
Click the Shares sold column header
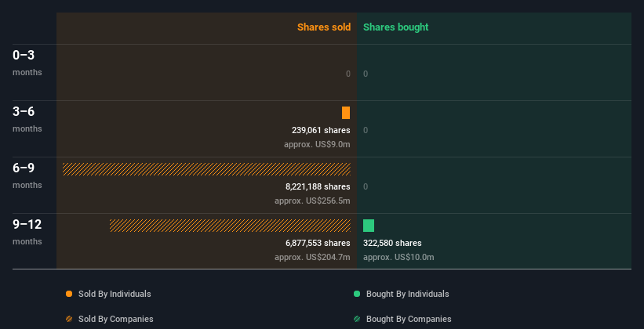click(324, 27)
